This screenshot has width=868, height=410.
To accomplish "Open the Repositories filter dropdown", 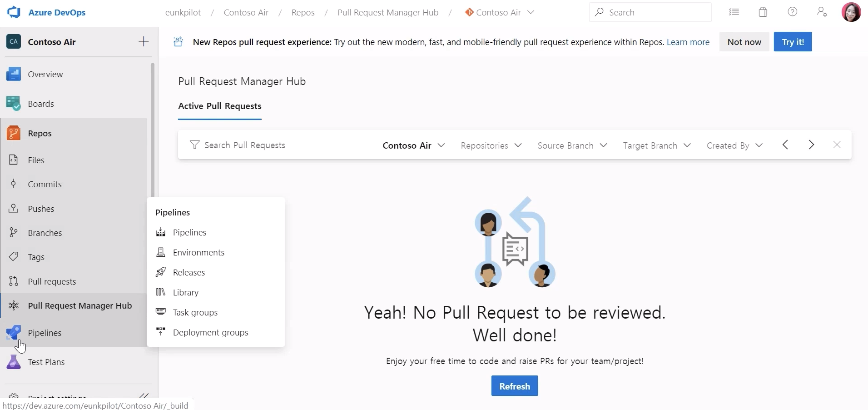I will pos(491,145).
